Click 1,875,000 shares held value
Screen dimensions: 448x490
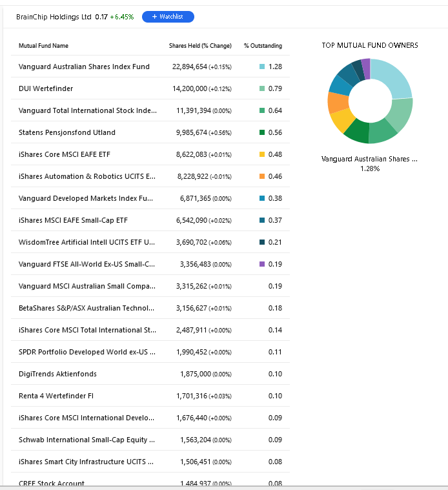[x=196, y=374]
